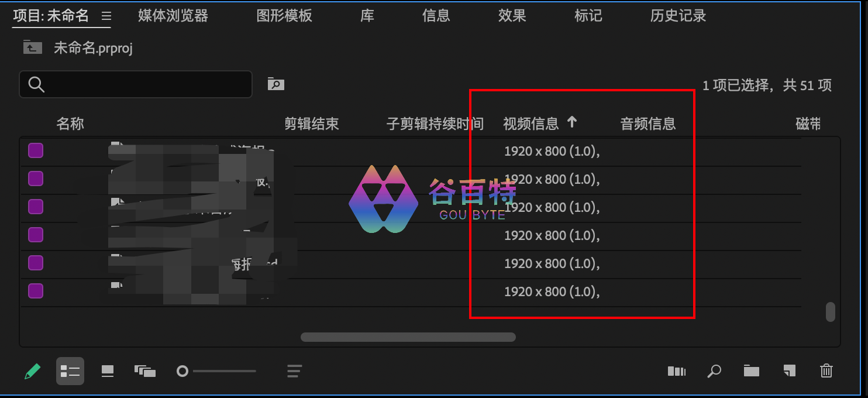Toggle the green pencil read/write project lock
This screenshot has height=398, width=868.
tap(33, 371)
